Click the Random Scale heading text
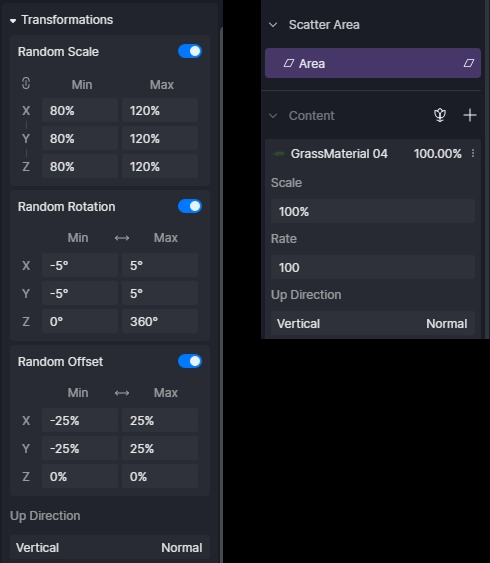This screenshot has width=490, height=563. click(x=58, y=52)
